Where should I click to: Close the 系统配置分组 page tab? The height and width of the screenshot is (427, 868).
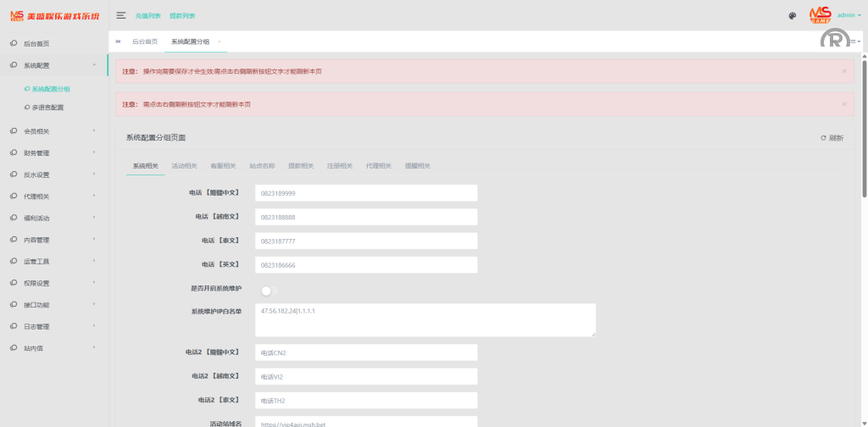point(219,42)
